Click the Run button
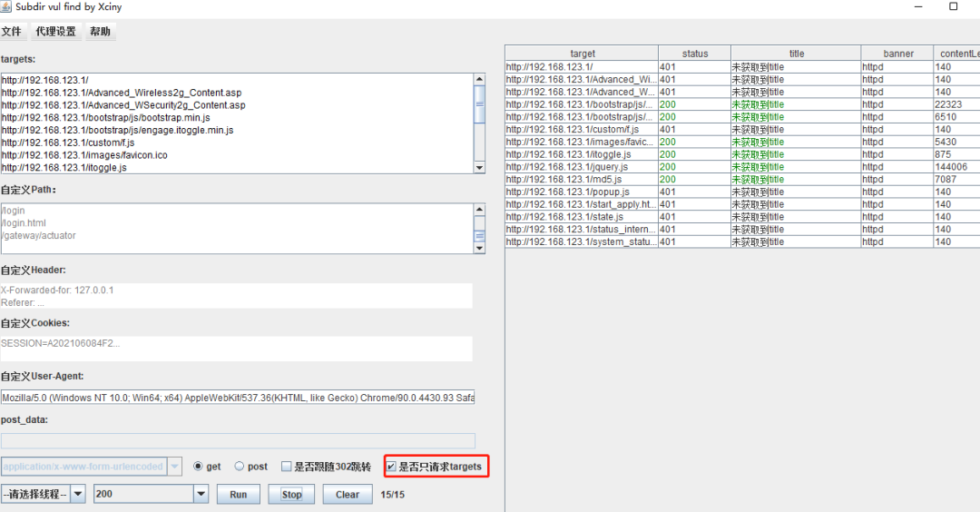Screen dimensions: 980x512 [x=238, y=494]
